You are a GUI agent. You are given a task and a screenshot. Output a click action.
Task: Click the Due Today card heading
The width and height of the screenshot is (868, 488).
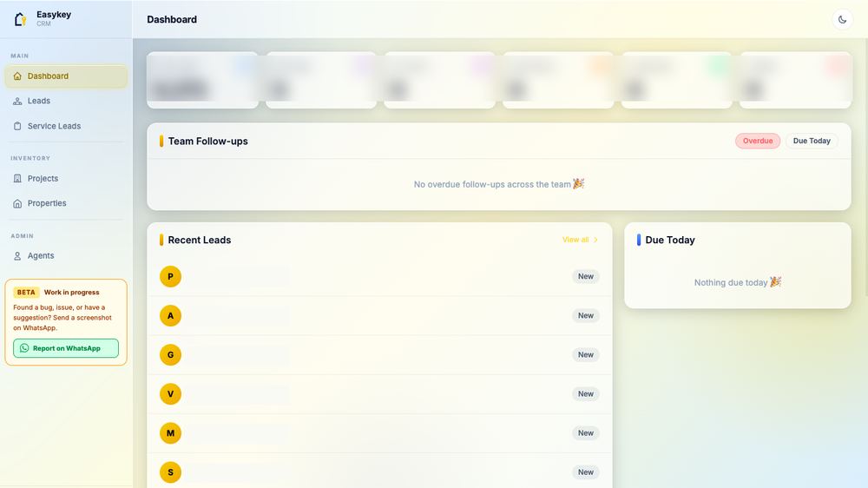(670, 240)
